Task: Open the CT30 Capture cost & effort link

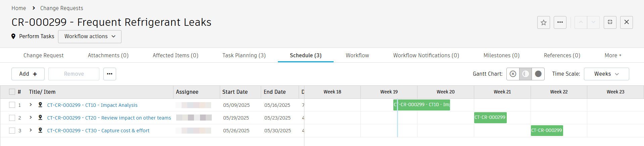Action: click(x=98, y=131)
